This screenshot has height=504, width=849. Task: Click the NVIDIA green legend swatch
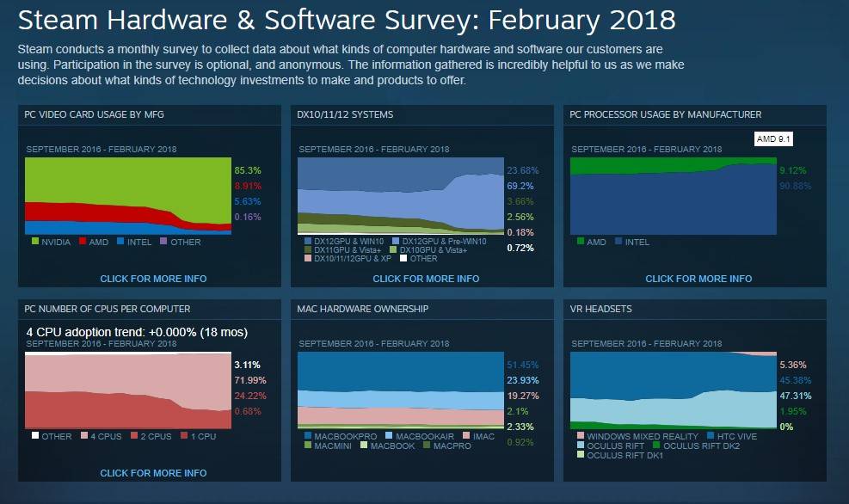pyautogui.click(x=35, y=241)
